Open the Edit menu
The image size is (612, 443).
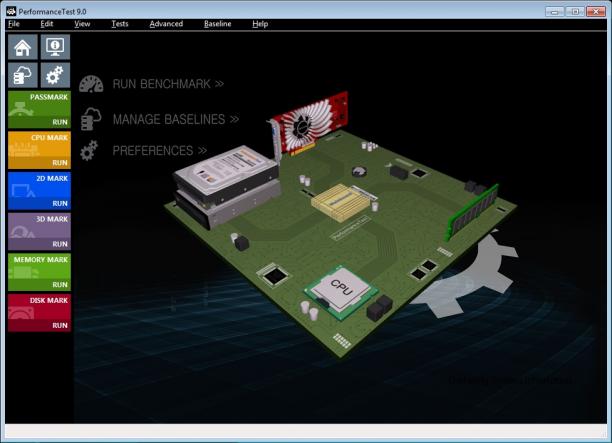tap(46, 24)
